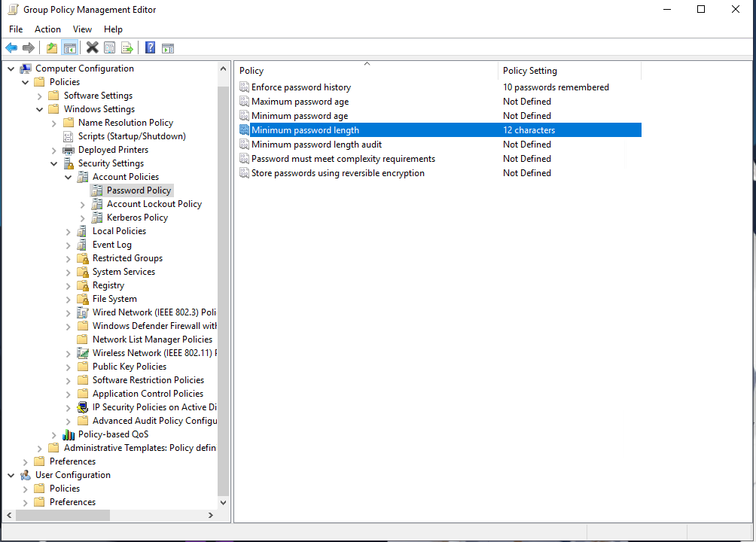Expand Policies under User Configuration

click(x=26, y=488)
